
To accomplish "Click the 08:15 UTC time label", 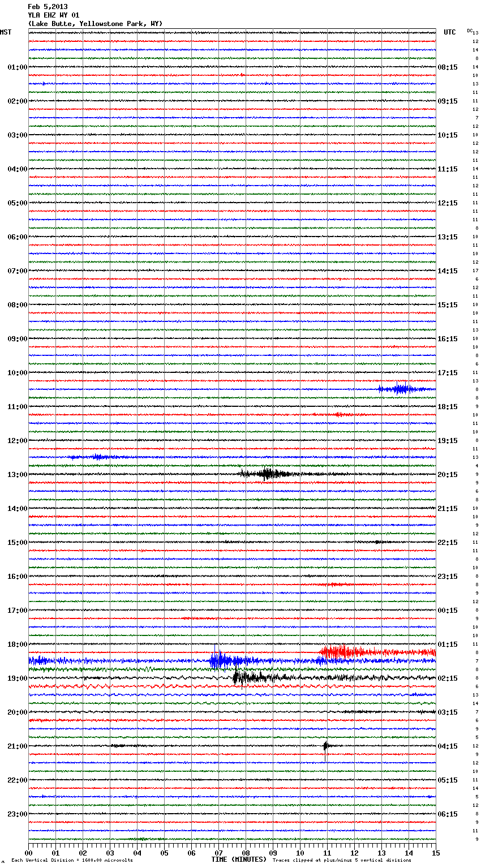I will [x=448, y=67].
